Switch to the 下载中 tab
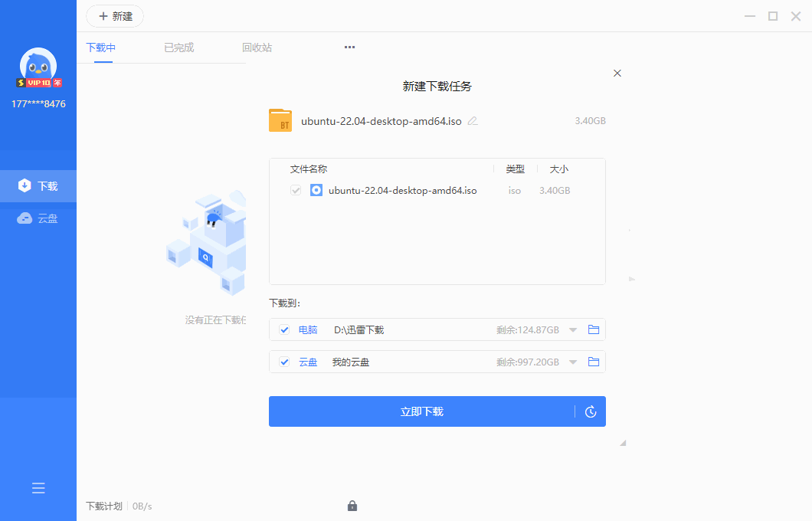 [x=101, y=48]
